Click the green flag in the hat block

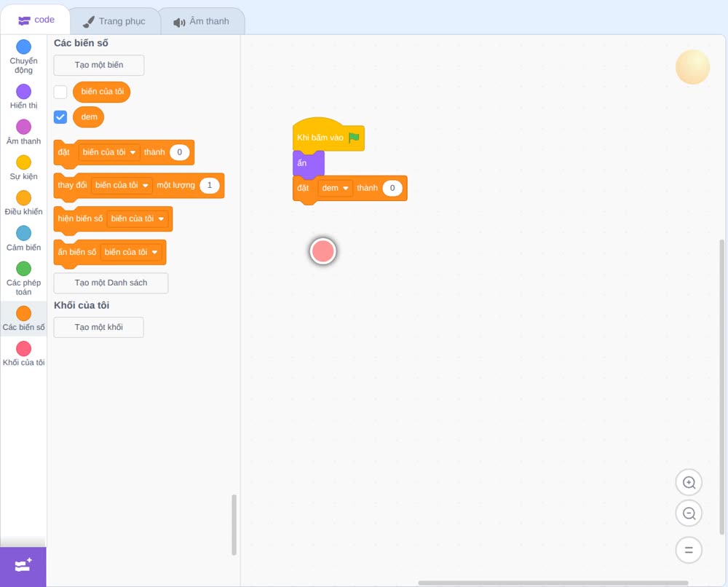[354, 138]
